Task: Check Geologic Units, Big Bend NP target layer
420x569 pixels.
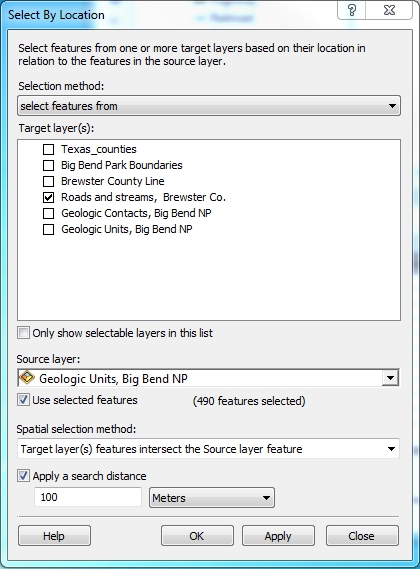Action: point(48,229)
